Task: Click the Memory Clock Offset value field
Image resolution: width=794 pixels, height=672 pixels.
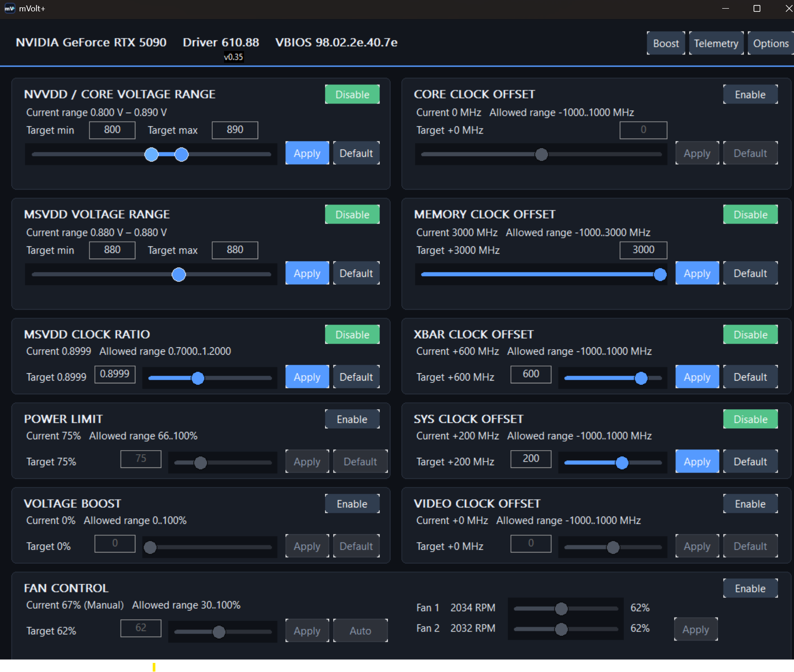Action: pyautogui.click(x=644, y=250)
